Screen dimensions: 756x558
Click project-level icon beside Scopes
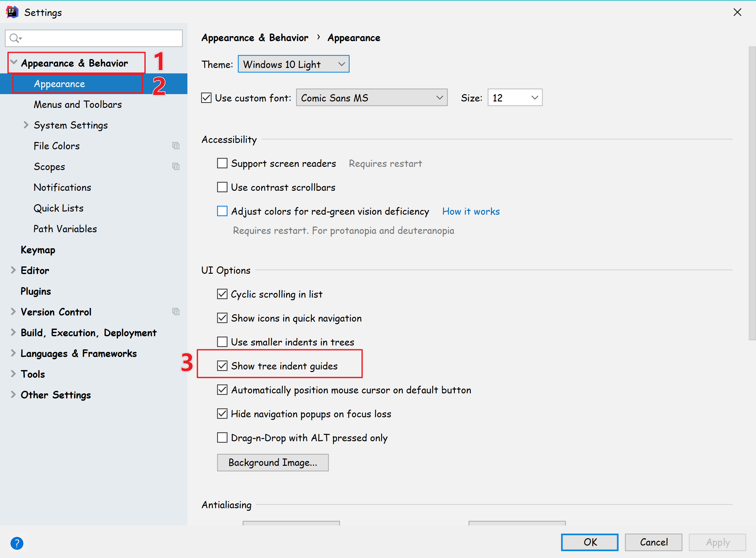[176, 167]
